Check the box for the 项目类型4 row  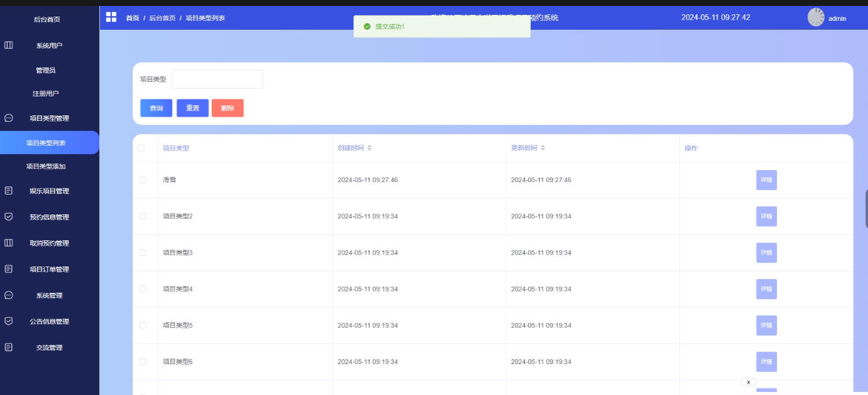(x=143, y=289)
